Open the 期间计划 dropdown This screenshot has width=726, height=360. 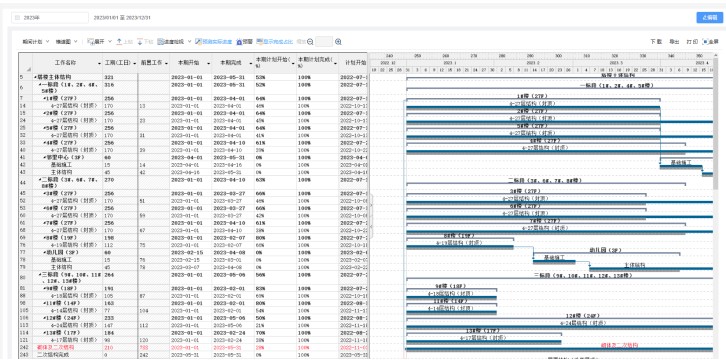(36, 42)
